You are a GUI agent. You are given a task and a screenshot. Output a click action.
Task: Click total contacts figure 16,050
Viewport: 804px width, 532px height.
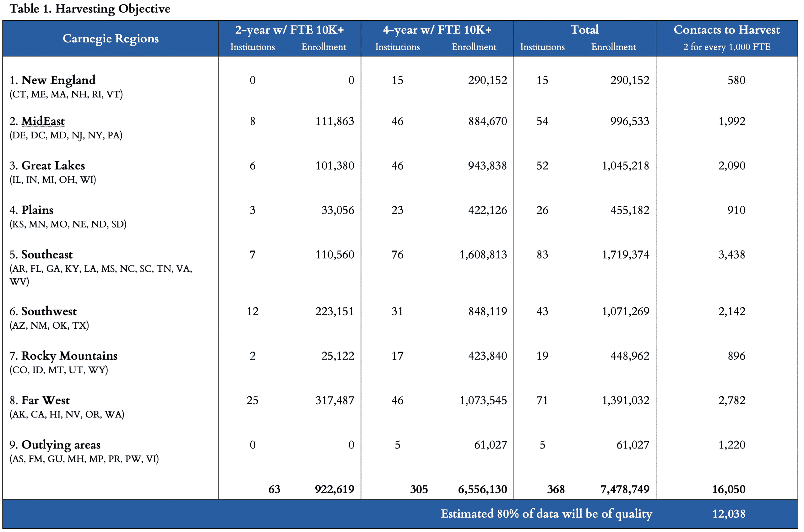click(728, 489)
